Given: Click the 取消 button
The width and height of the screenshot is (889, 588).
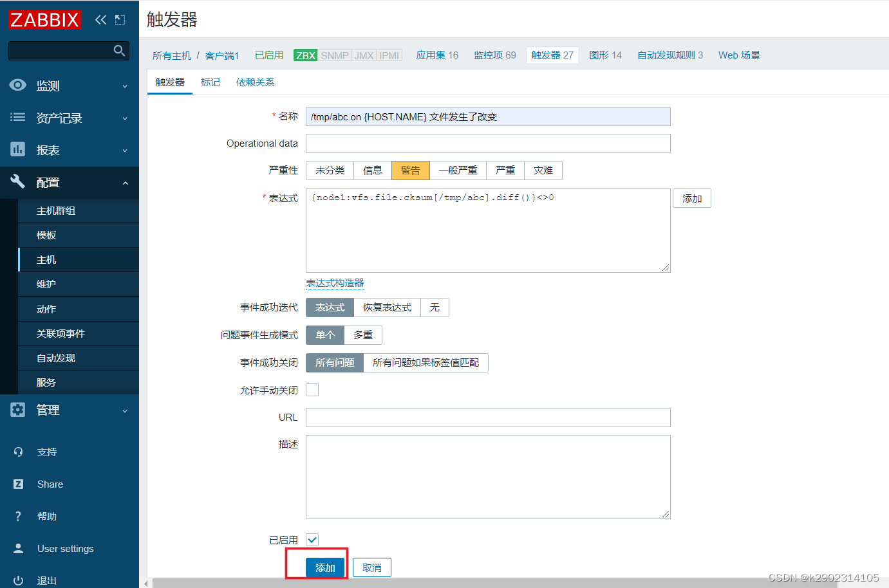Looking at the screenshot, I should tap(372, 567).
